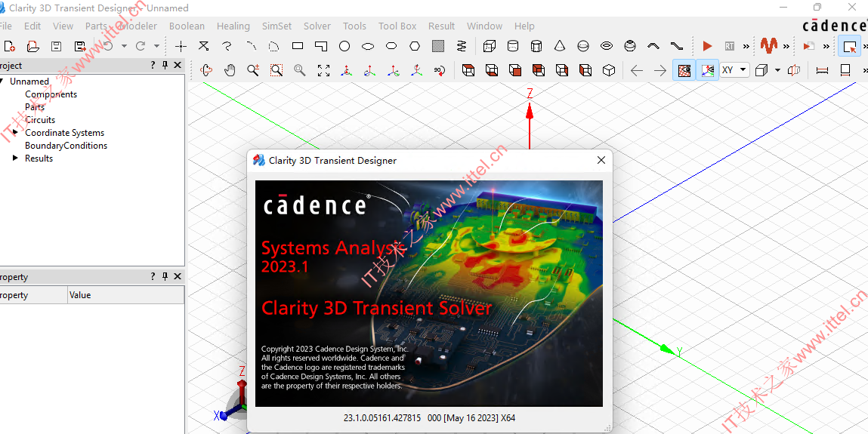Close the Project panel
This screenshot has height=434, width=868.
tap(178, 65)
